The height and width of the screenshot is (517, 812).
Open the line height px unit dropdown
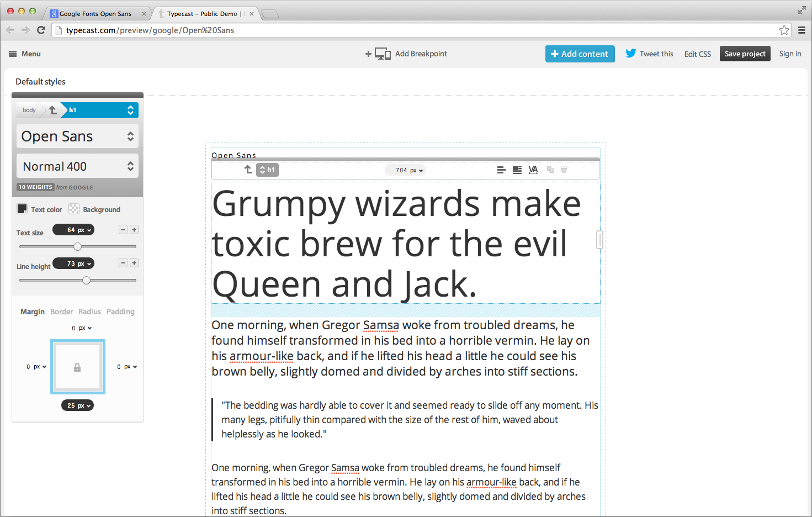pos(73,263)
